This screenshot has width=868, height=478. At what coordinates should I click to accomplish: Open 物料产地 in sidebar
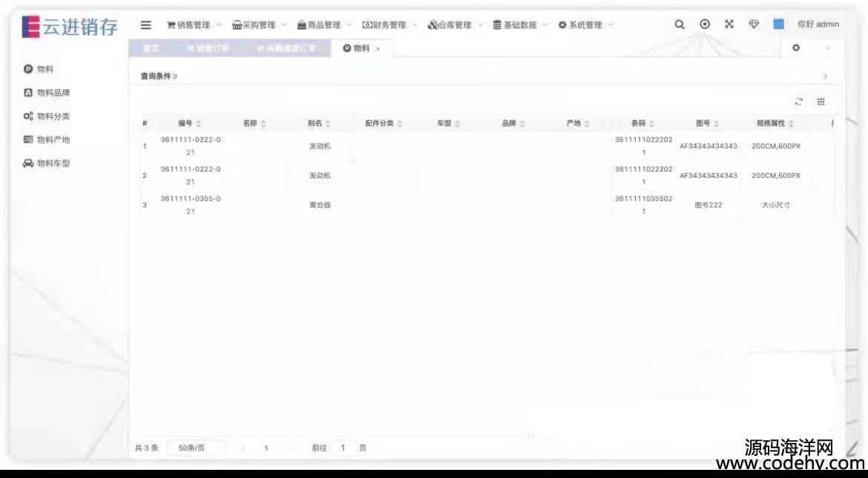(53, 140)
